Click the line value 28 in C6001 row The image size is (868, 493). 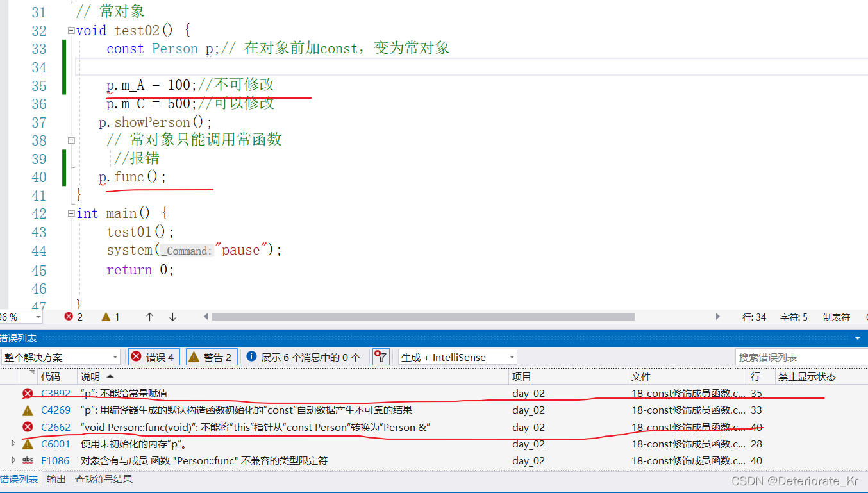[756, 444]
